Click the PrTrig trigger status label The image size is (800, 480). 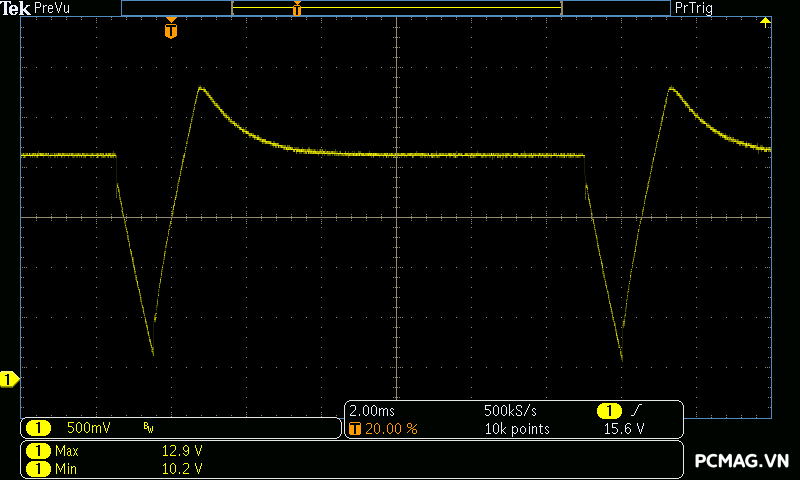(696, 8)
